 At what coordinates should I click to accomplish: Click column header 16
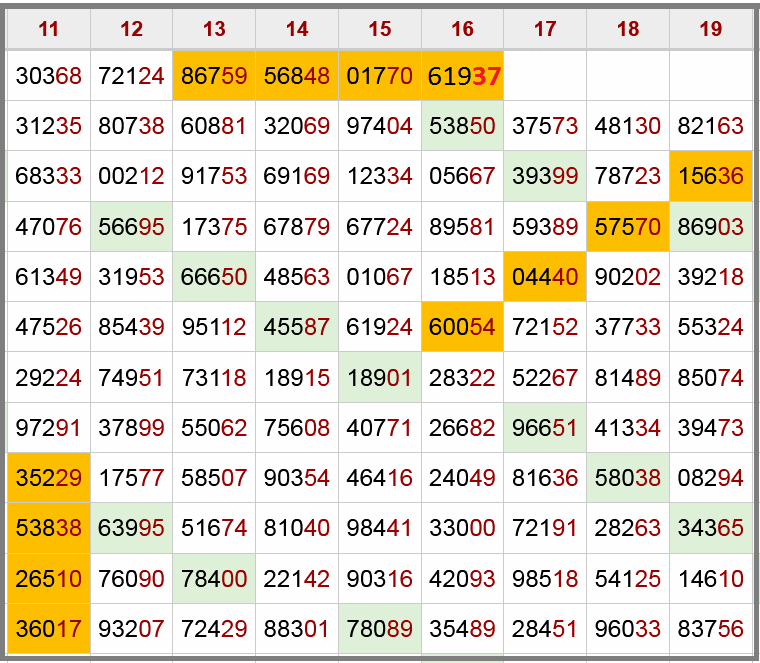click(x=462, y=29)
